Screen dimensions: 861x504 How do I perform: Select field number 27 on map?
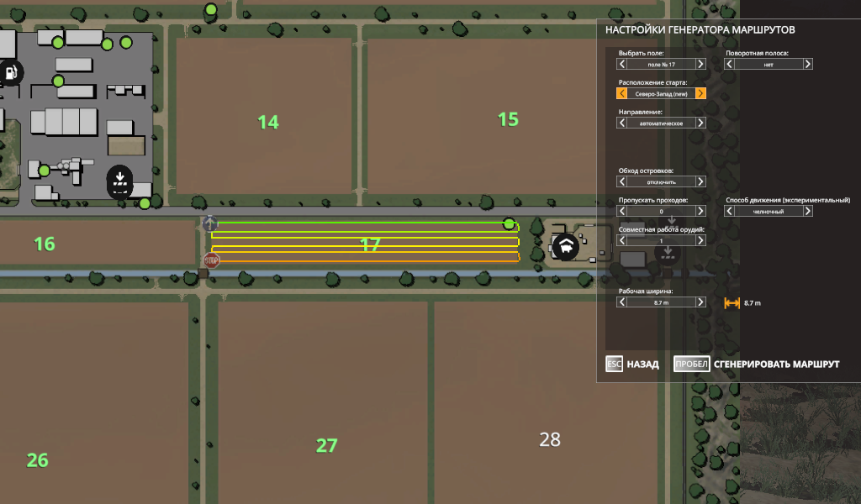[327, 445]
